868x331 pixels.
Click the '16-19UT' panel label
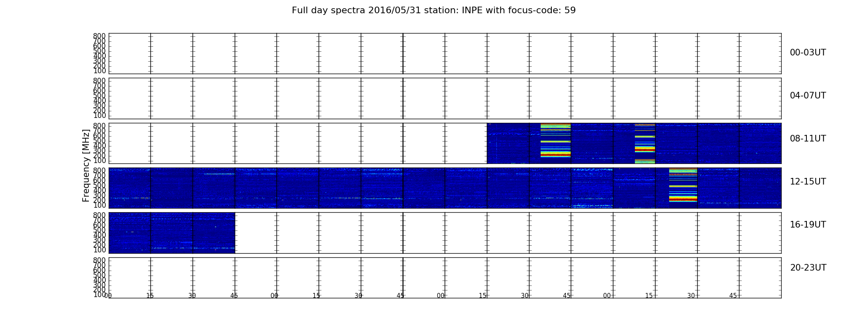[808, 225]
